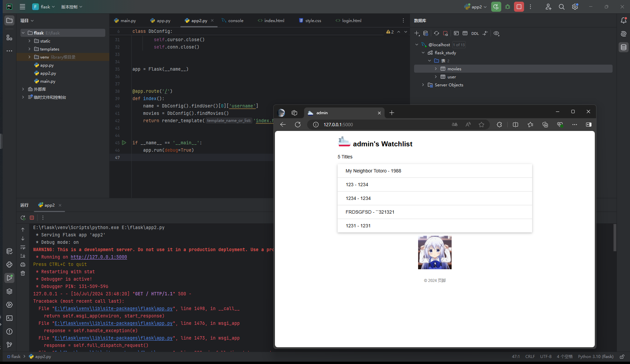Screen dimensions: 630x364
Task: Expand the movies table node
Action: coord(436,69)
